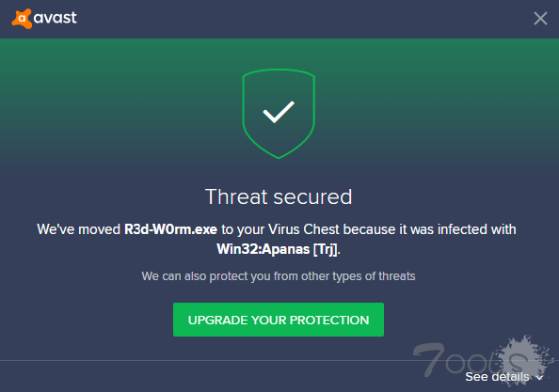Image resolution: width=559 pixels, height=392 pixels.
Task: Expand details using the small chevron arrow
Action: pyautogui.click(x=539, y=378)
